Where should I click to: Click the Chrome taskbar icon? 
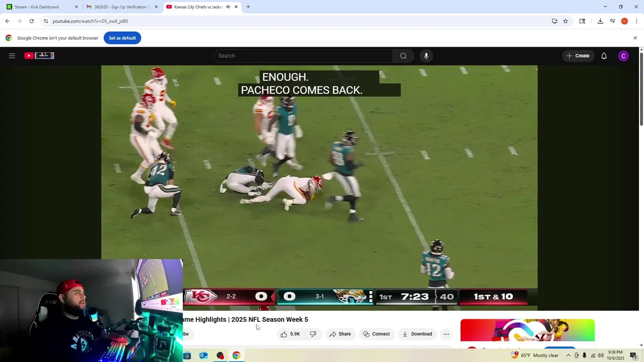(x=236, y=355)
